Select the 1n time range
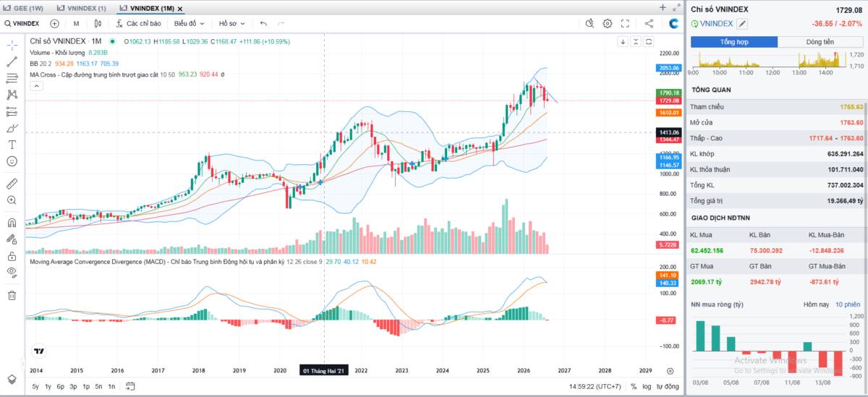 (x=111, y=387)
